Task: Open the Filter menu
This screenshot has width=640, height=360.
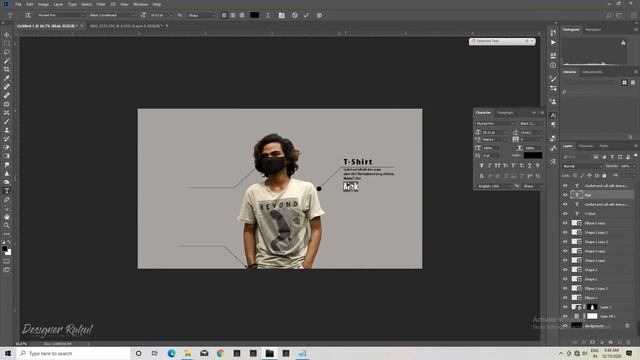Action: click(x=101, y=4)
